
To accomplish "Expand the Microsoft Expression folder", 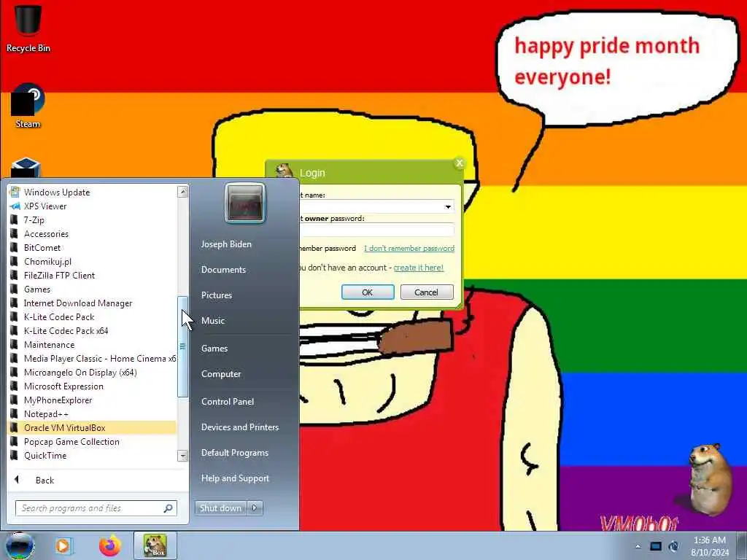I will tap(93, 386).
